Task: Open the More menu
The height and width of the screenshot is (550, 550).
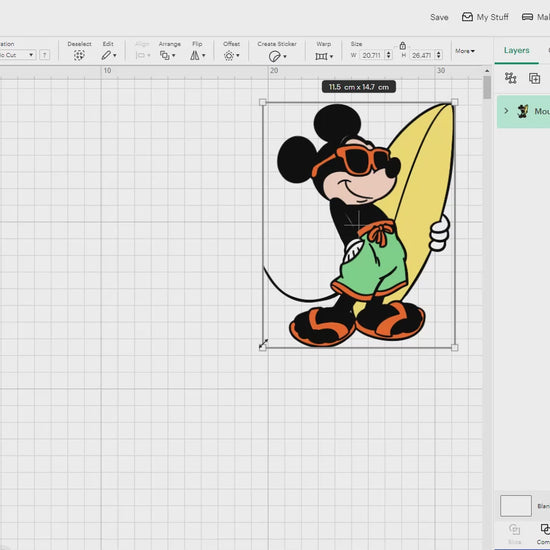Action: tap(465, 51)
